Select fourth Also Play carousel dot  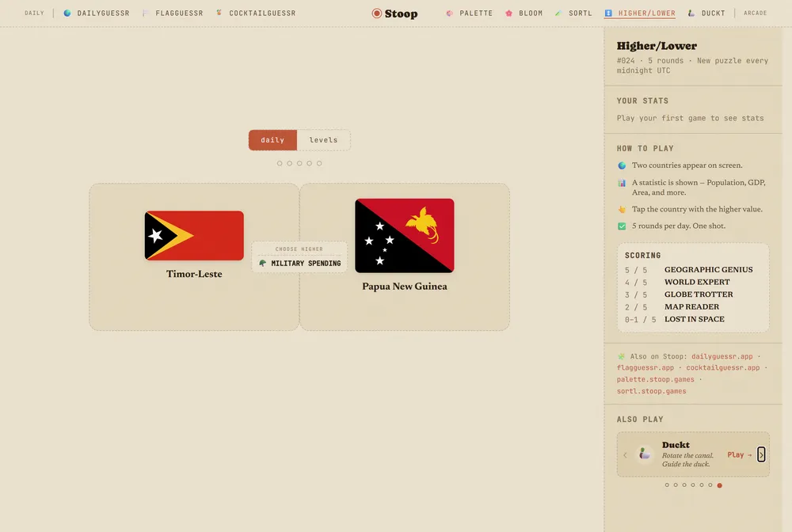click(693, 485)
